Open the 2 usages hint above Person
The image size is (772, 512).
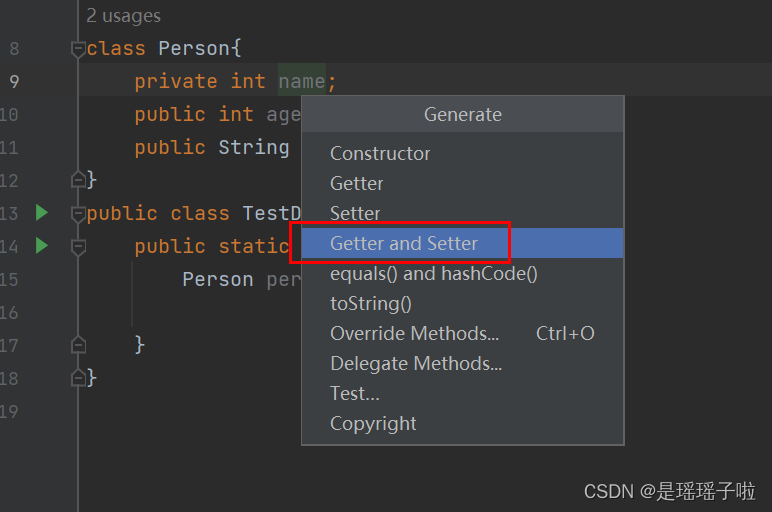(x=123, y=16)
